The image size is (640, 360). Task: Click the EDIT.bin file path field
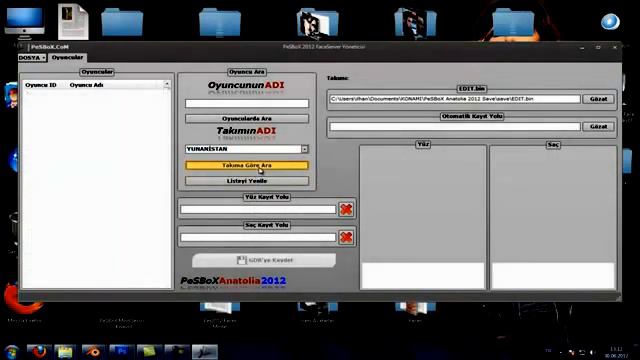tap(455, 99)
